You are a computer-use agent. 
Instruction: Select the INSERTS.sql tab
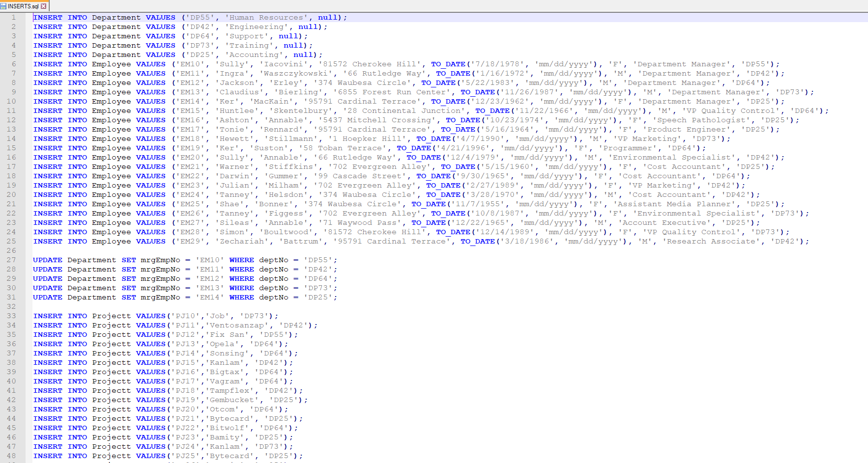click(x=24, y=6)
